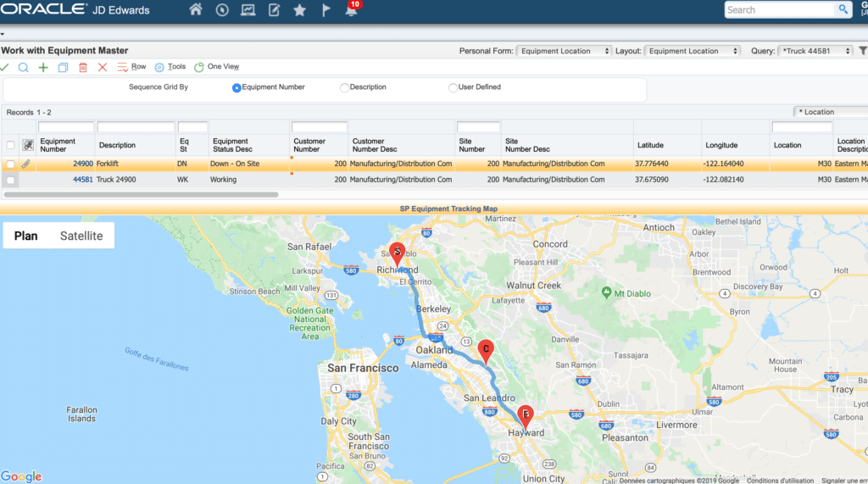The height and width of the screenshot is (484, 868).
Task: Switch map to Plan view
Action: click(x=26, y=236)
